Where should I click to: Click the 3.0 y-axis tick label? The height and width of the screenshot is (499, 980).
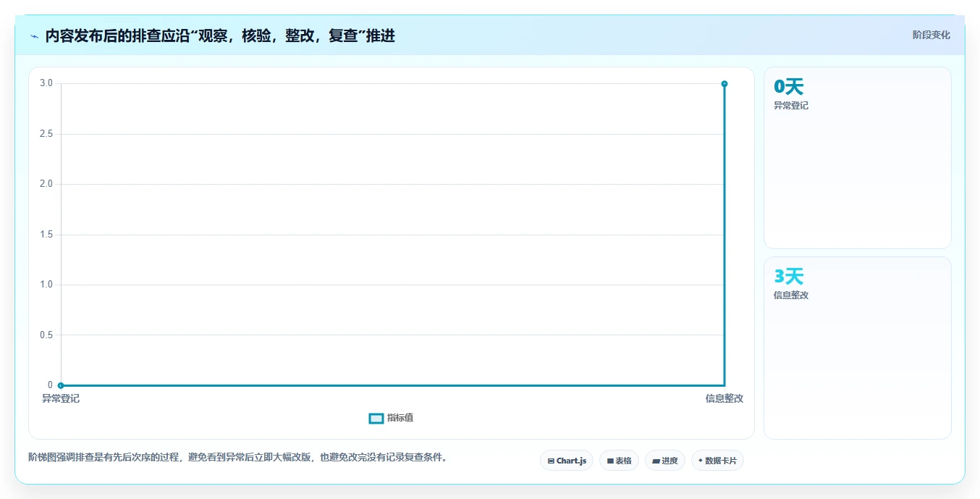pyautogui.click(x=46, y=83)
